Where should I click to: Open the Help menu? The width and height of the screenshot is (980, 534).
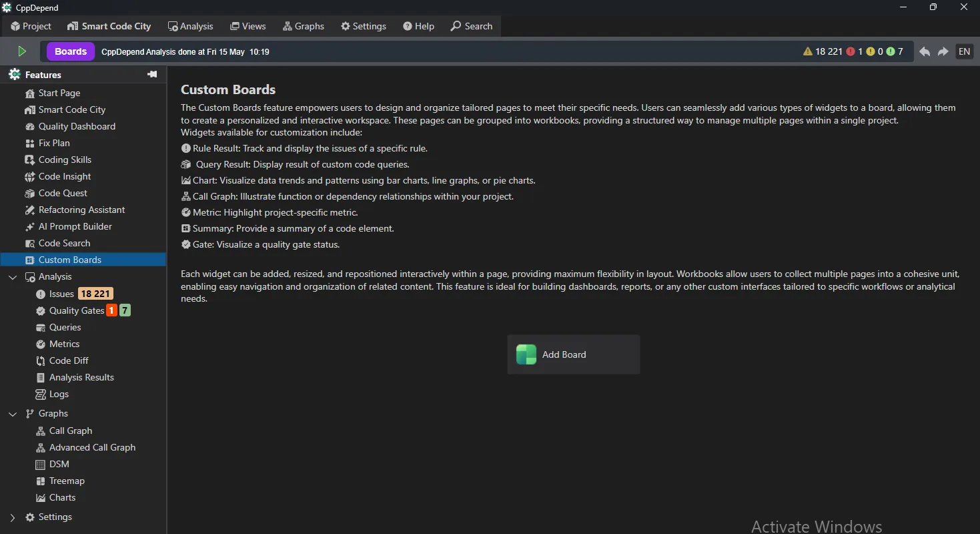pos(418,26)
